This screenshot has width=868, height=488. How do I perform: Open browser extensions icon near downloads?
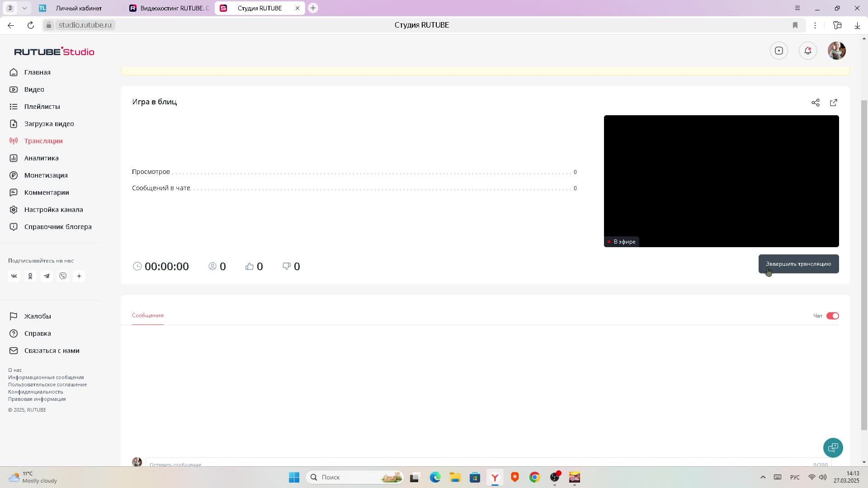coord(837,25)
